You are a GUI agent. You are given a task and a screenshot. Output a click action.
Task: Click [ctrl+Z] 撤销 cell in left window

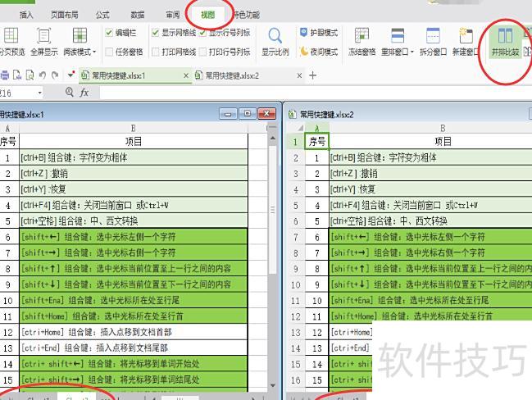[134, 174]
